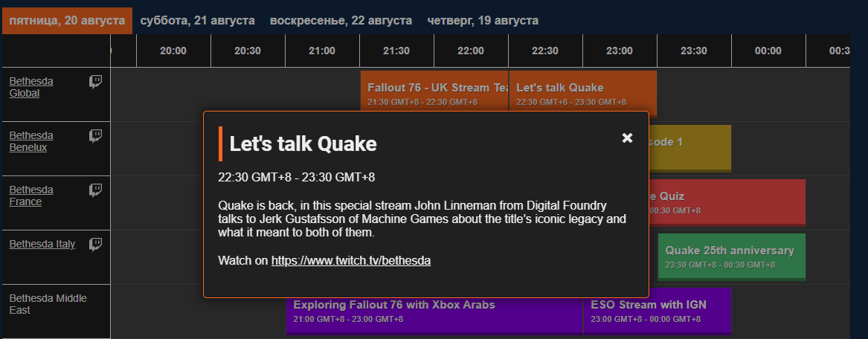
Task: Click the 20:30 time header
Action: coord(248,51)
